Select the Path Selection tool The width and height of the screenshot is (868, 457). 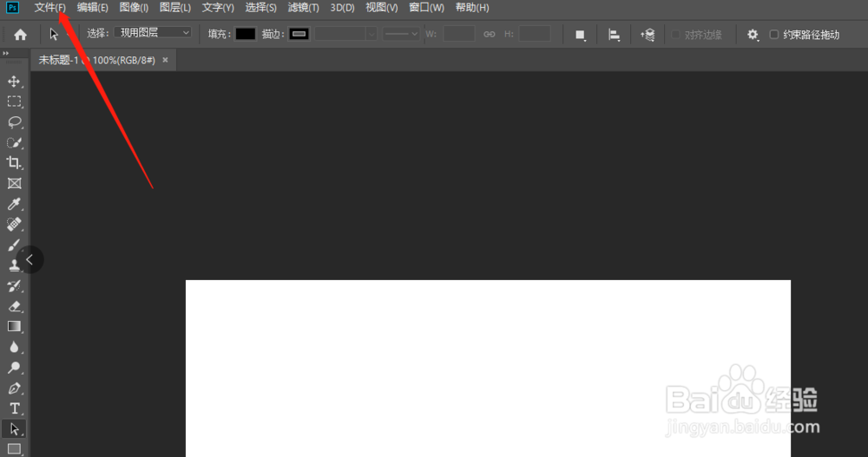(x=14, y=428)
